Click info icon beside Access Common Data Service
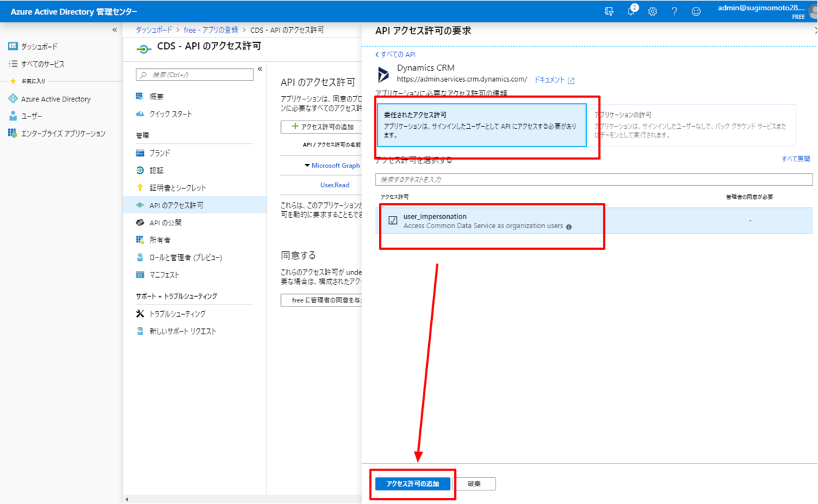Viewport: 818px width, 504px height. tap(569, 227)
